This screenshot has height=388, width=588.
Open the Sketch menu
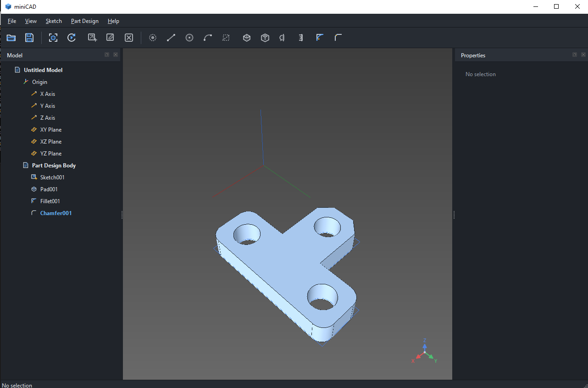54,21
